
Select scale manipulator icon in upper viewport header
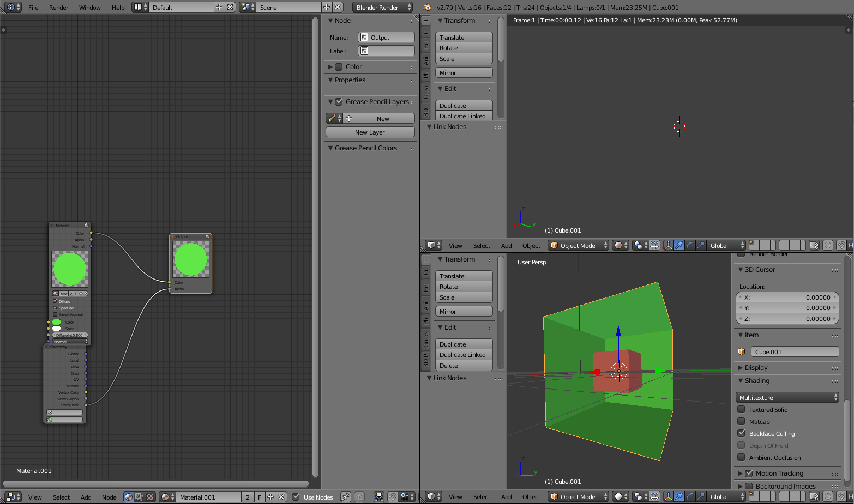click(701, 246)
